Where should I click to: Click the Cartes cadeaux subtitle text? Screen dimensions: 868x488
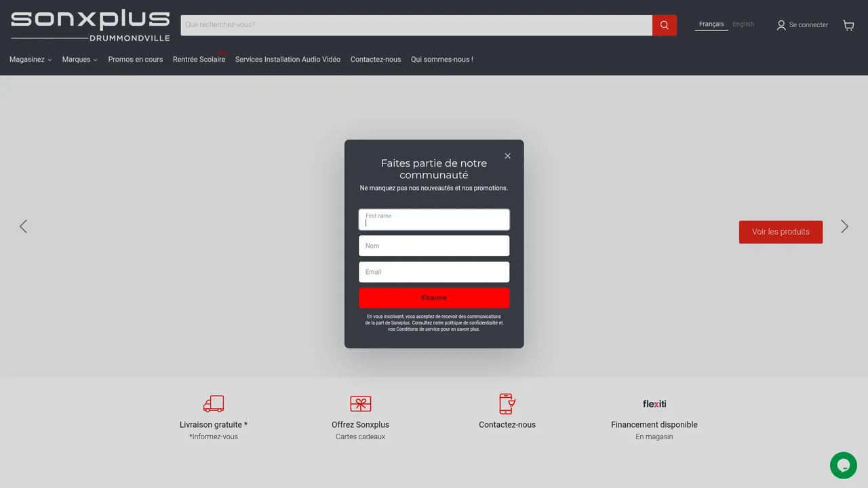click(x=361, y=437)
